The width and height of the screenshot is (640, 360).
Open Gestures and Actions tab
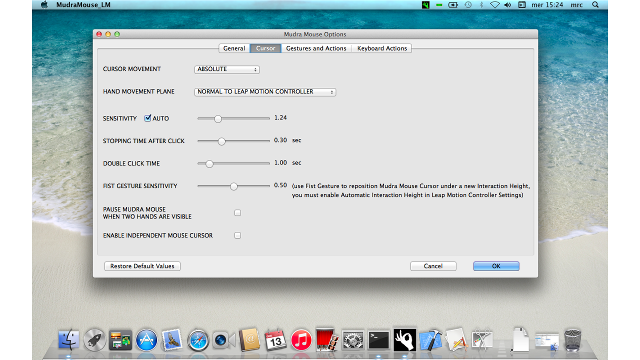coord(316,48)
